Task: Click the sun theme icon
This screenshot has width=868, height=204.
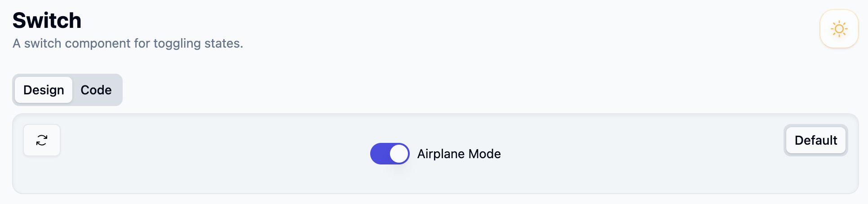Action: click(839, 29)
